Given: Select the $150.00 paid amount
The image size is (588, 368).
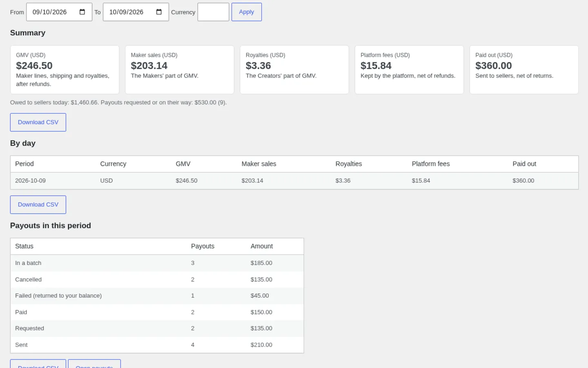Looking at the screenshot, I should [261, 312].
